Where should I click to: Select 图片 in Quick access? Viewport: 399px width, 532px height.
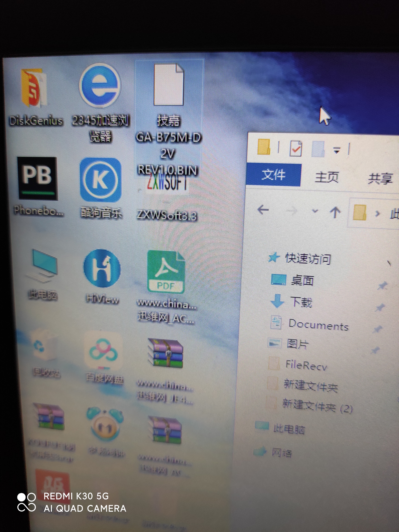coord(297,344)
